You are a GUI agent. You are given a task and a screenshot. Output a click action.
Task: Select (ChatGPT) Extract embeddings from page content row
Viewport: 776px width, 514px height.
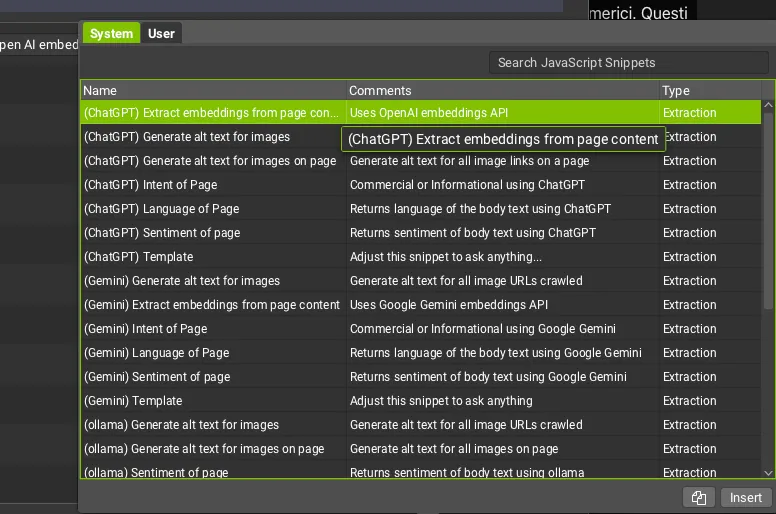click(x=421, y=112)
